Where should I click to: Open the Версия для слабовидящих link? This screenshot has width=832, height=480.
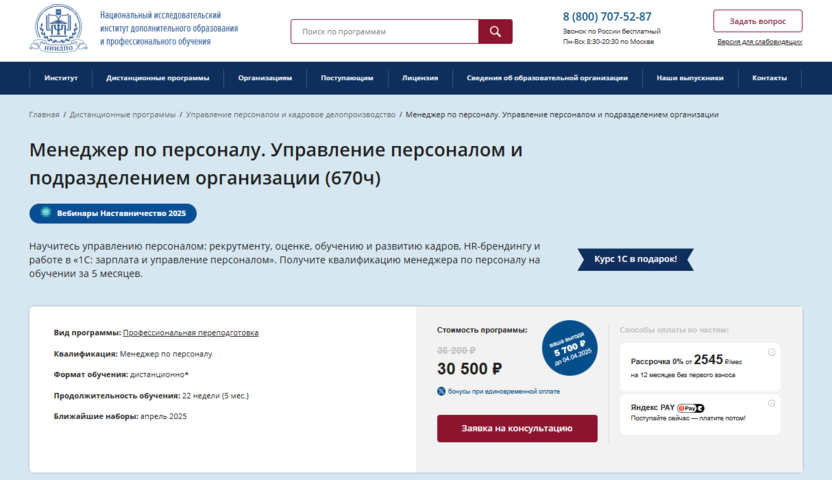[759, 42]
